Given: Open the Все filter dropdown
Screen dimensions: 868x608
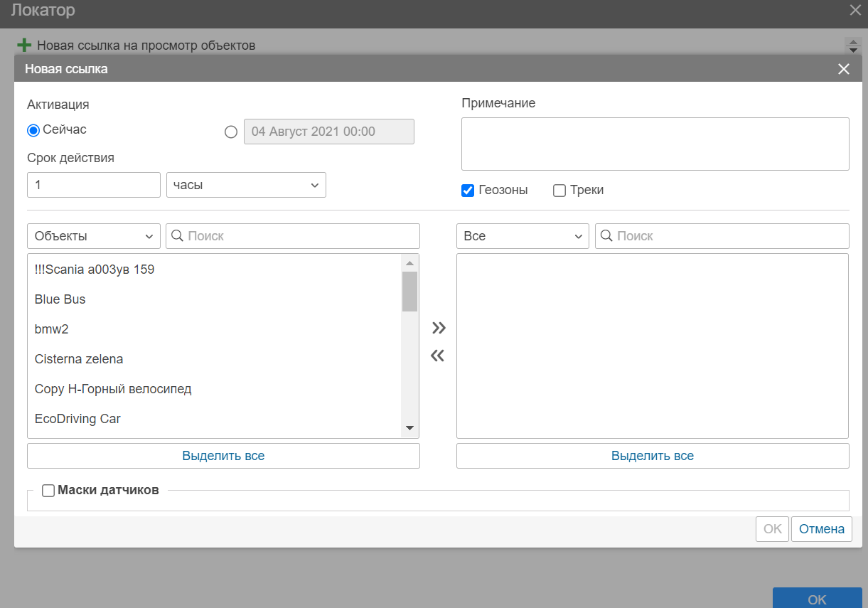Looking at the screenshot, I should (523, 236).
